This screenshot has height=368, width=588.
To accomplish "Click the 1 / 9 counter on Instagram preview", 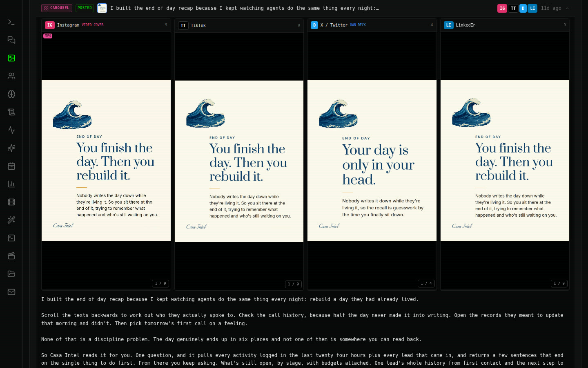I will click(160, 283).
